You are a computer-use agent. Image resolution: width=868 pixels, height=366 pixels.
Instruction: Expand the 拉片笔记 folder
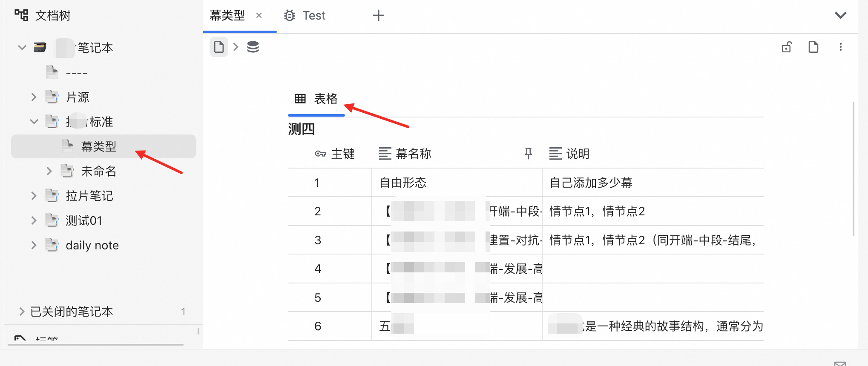click(34, 196)
